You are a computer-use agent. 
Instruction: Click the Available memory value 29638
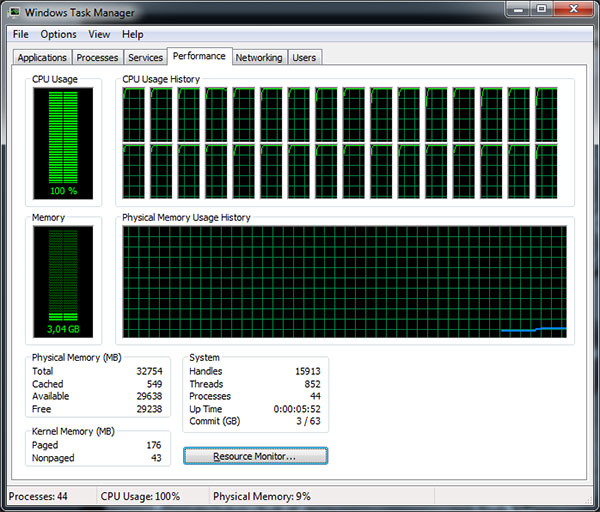tap(150, 396)
